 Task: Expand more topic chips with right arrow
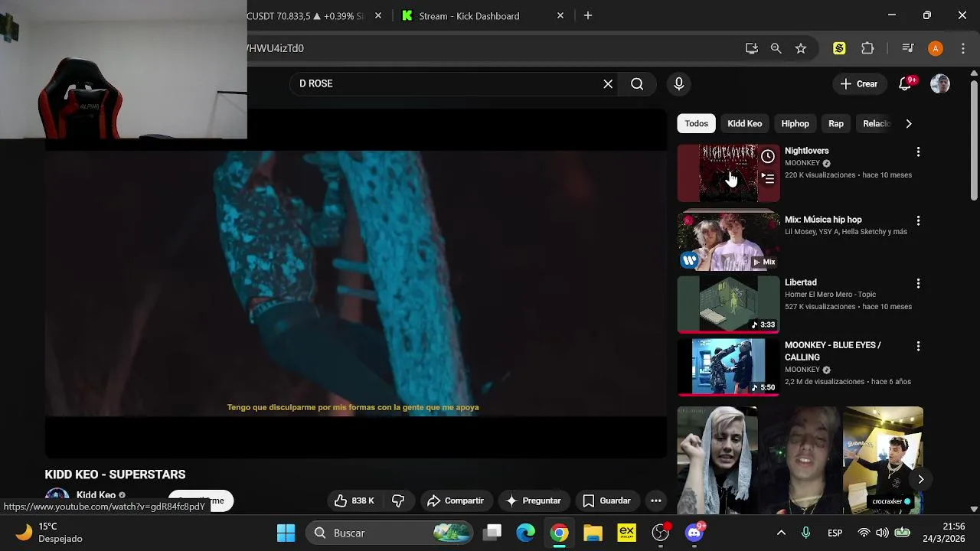coord(909,123)
